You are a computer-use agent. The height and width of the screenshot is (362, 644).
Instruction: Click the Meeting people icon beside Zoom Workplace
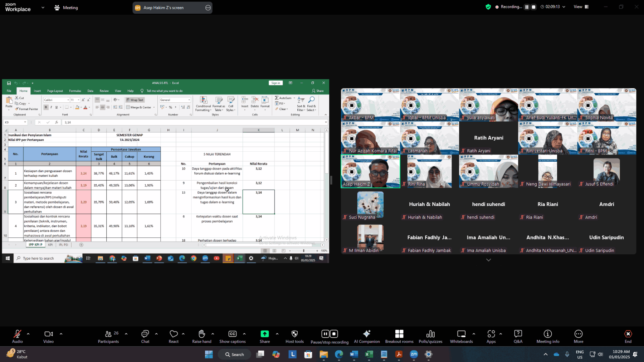pos(57,8)
